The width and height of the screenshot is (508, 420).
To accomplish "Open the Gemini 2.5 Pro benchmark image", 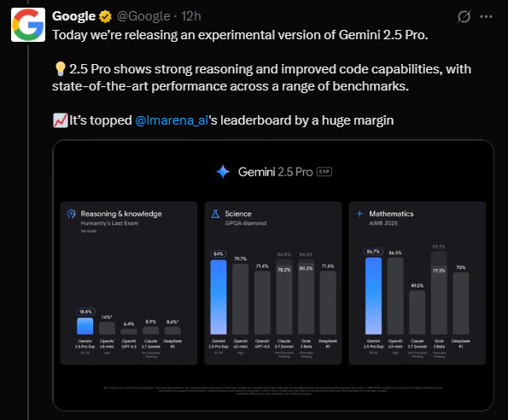I will pyautogui.click(x=273, y=275).
